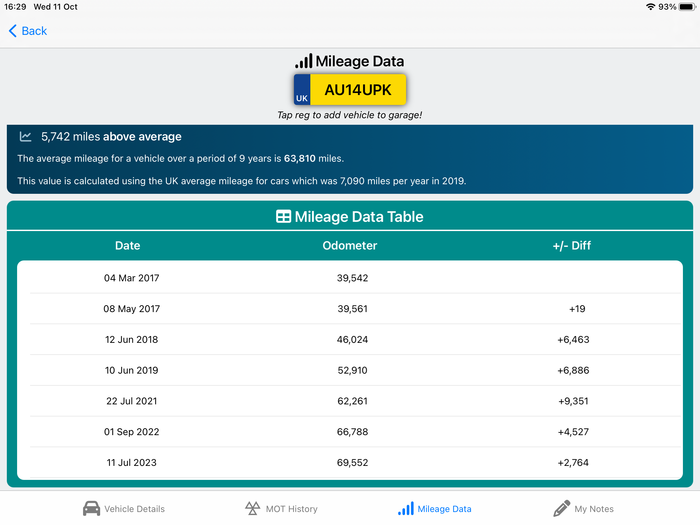Click the +19 difference value
700x525 pixels.
point(577,309)
